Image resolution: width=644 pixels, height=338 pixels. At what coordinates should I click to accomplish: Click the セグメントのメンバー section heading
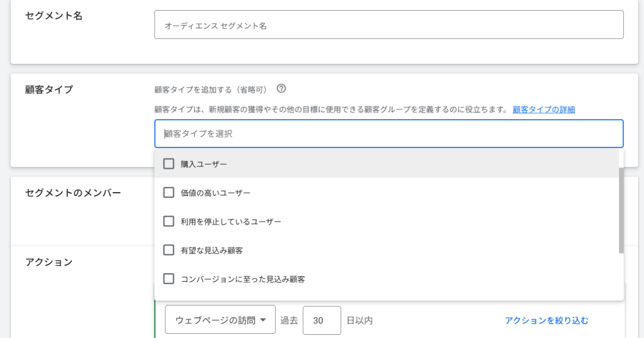(73, 193)
